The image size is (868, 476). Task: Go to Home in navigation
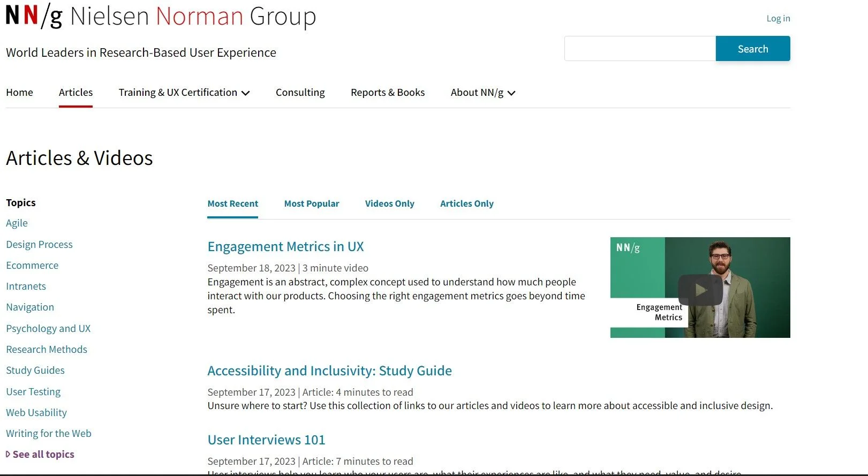(x=19, y=93)
